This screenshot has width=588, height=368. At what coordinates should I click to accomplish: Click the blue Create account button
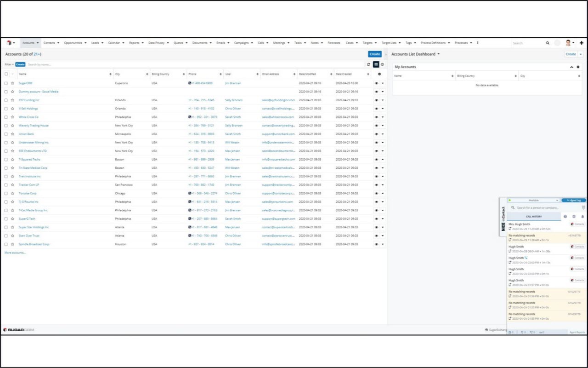[375, 54]
